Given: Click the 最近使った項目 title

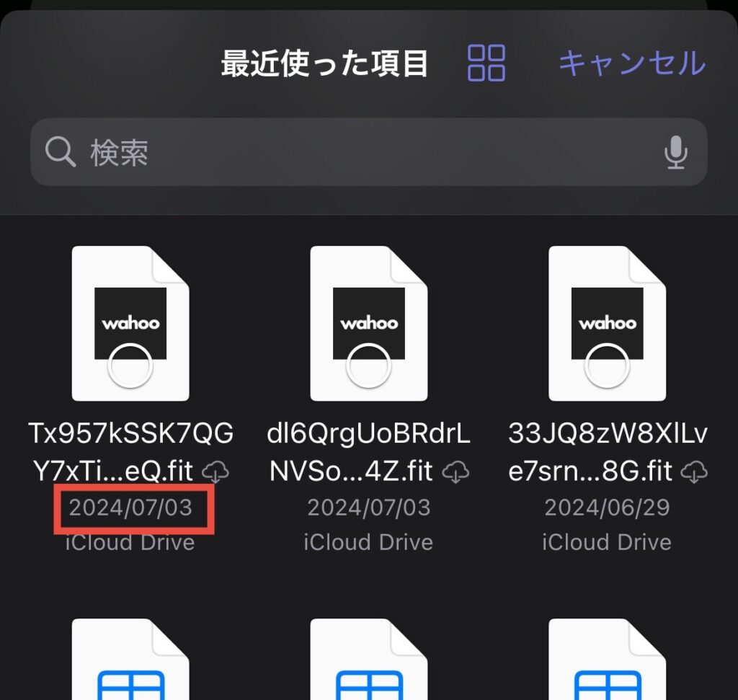Looking at the screenshot, I should (x=325, y=63).
